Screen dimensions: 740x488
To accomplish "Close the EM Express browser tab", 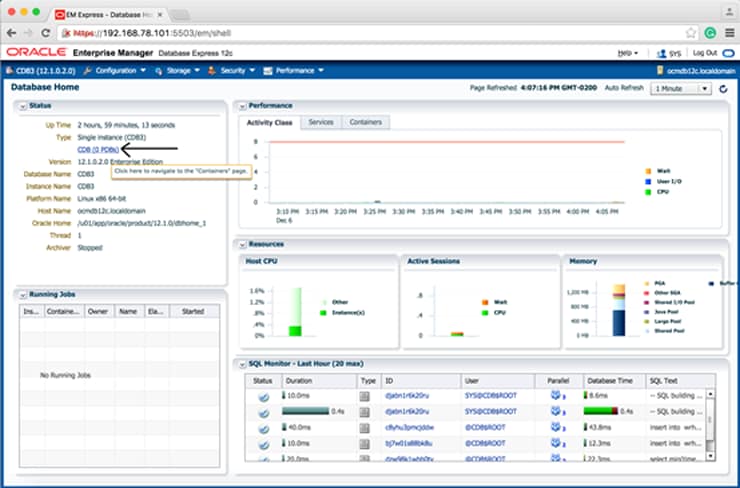I will [160, 15].
